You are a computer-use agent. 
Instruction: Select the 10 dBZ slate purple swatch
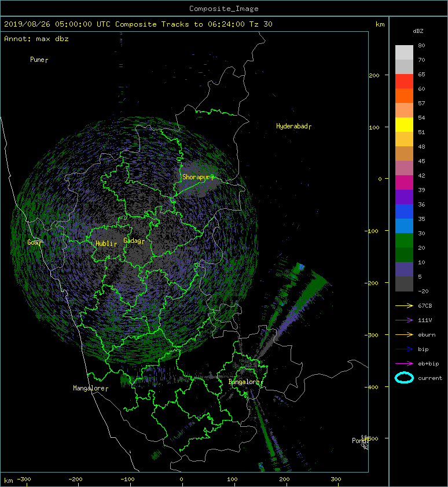click(404, 269)
